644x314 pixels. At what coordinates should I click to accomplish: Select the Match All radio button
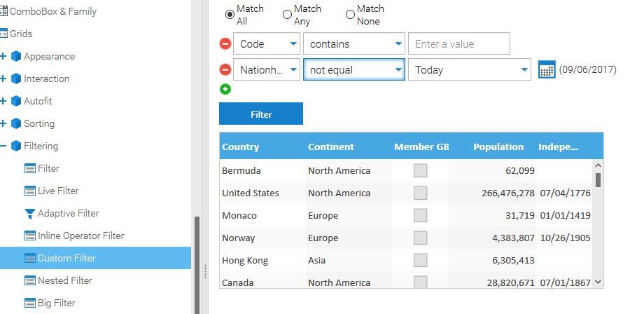point(230,14)
